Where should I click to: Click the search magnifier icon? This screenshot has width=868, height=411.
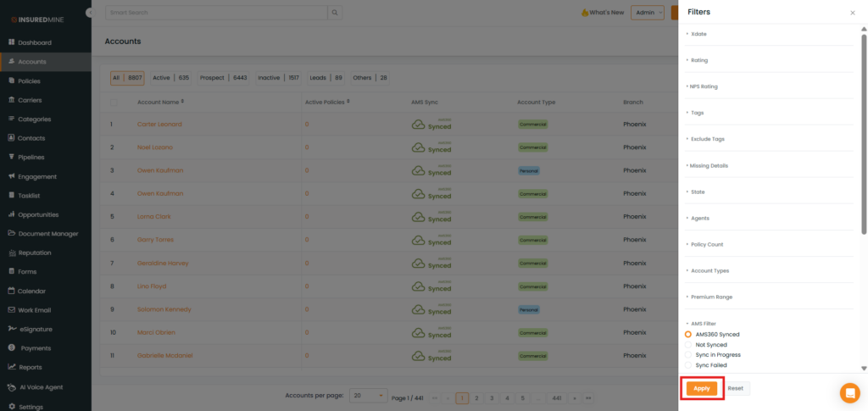pyautogui.click(x=336, y=13)
